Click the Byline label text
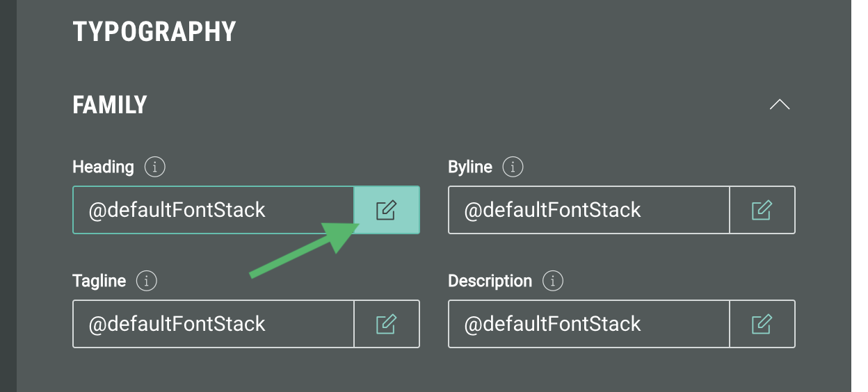868x392 pixels. (x=470, y=168)
